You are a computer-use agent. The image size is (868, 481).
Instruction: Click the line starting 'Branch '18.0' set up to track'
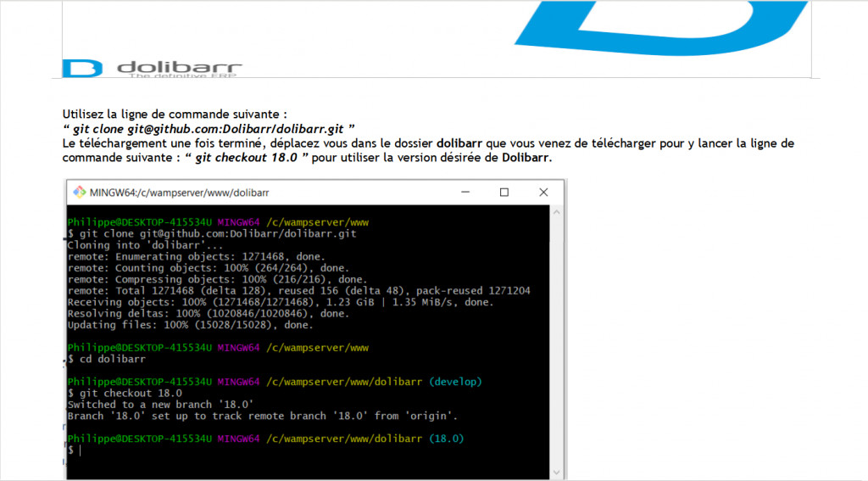click(x=263, y=416)
